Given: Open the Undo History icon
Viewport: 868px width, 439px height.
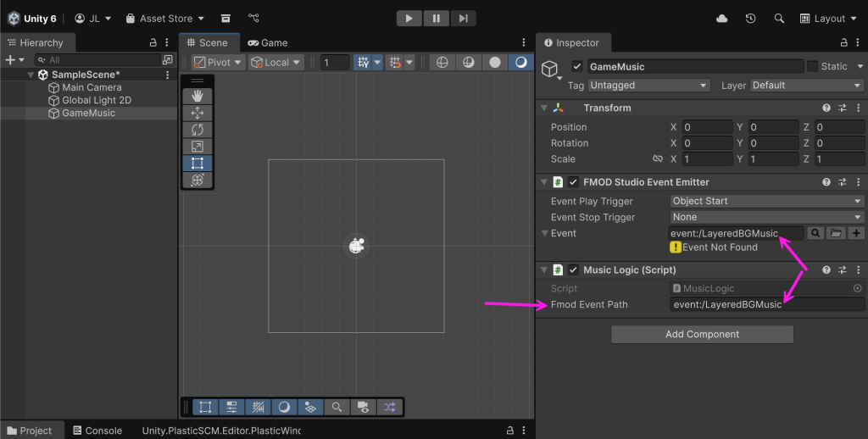Looking at the screenshot, I should click(x=750, y=18).
